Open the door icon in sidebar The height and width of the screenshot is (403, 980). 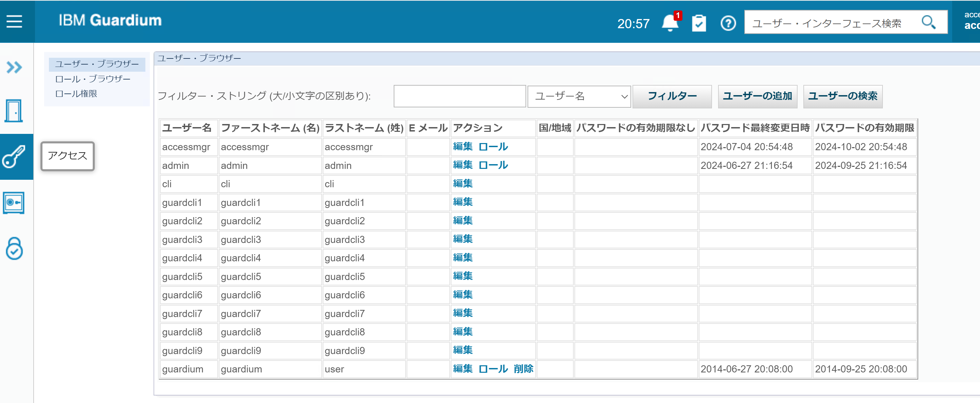[x=14, y=111]
